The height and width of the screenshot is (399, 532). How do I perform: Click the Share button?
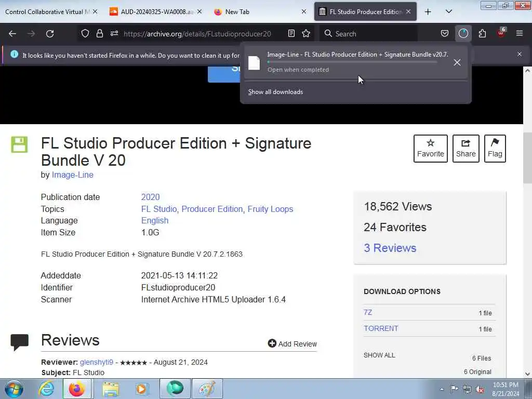(x=465, y=148)
